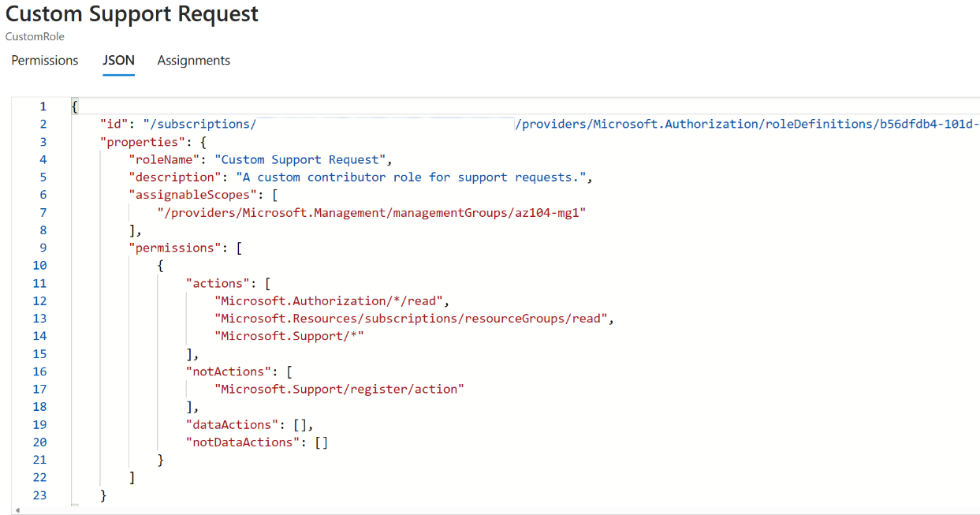Open the Assignments tab

pos(193,61)
